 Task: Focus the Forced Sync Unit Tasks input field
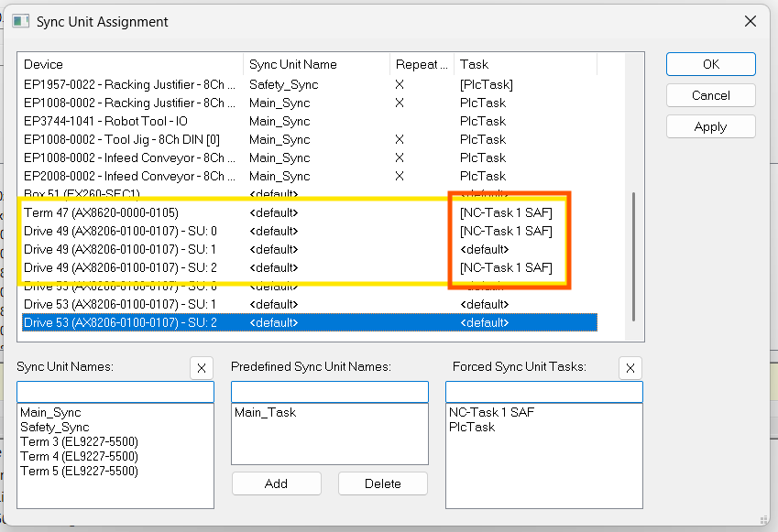(544, 392)
